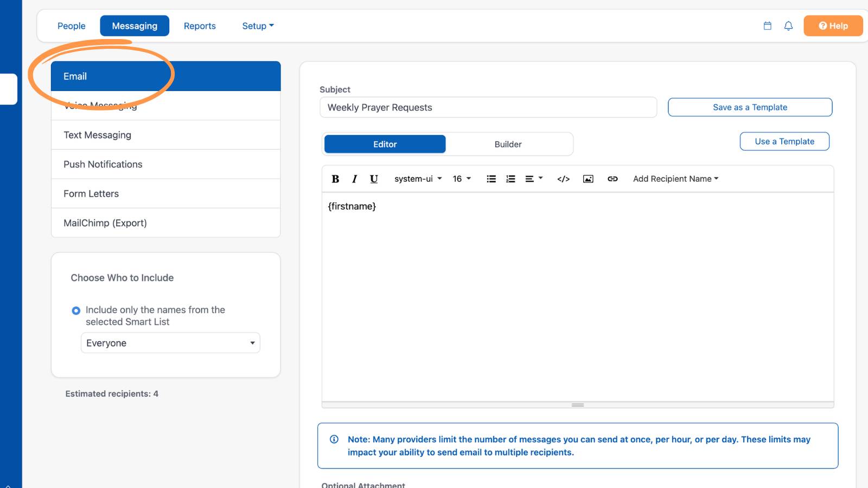Apply underline formatting in editor toolbar
This screenshot has width=868, height=488.
[374, 179]
